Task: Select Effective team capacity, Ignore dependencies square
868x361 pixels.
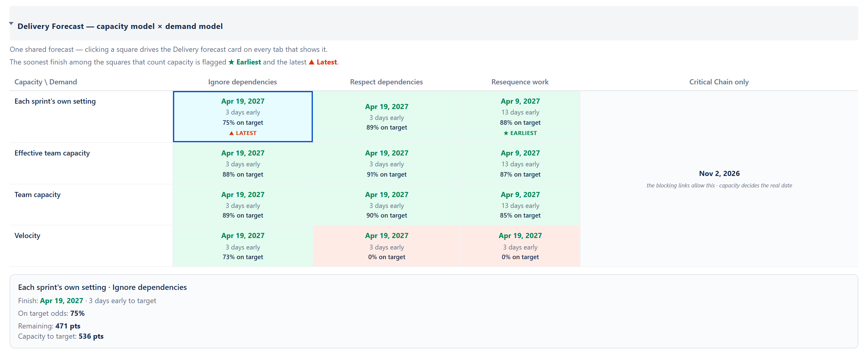Action: coord(243,163)
